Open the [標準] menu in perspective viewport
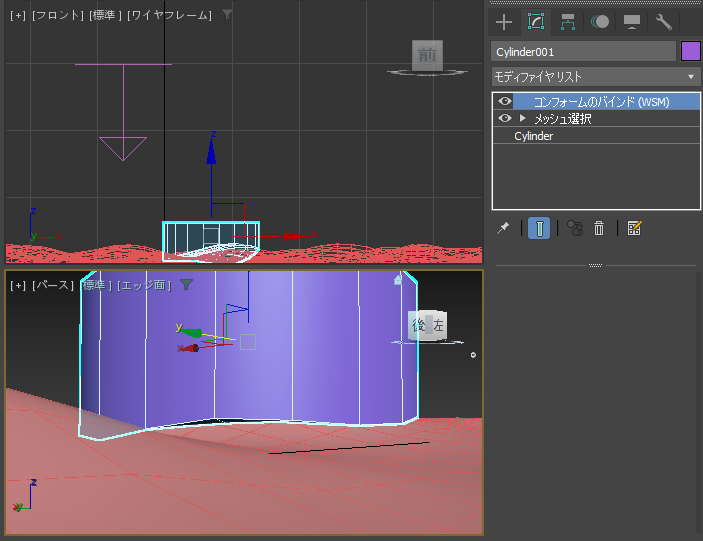The image size is (703, 541). pos(96,285)
